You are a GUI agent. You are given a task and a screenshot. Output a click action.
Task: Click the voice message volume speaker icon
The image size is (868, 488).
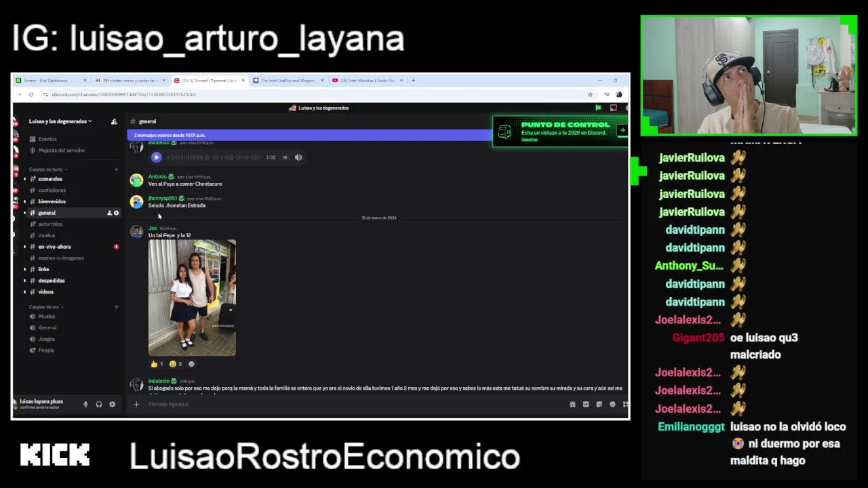[x=298, y=157]
